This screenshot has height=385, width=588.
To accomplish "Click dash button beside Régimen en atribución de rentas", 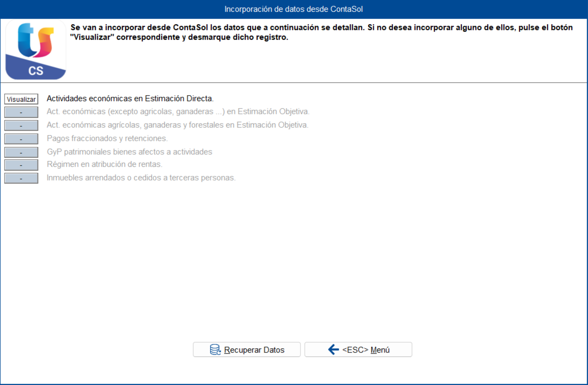I will pyautogui.click(x=21, y=165).
